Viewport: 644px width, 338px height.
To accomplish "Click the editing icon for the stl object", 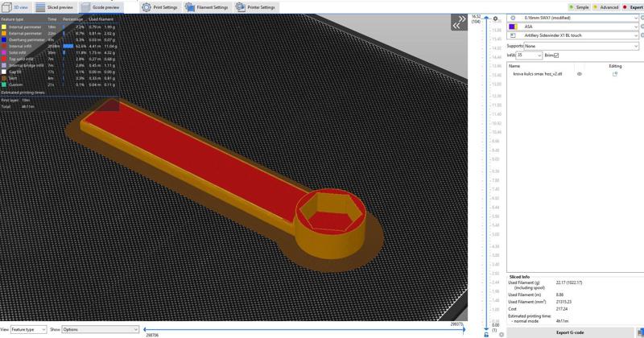I will 615,74.
